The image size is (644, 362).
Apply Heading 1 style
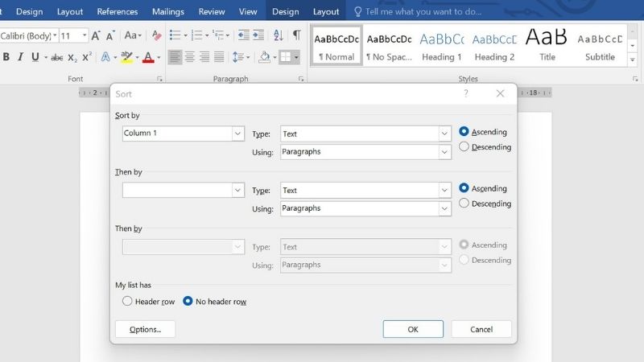[441, 45]
